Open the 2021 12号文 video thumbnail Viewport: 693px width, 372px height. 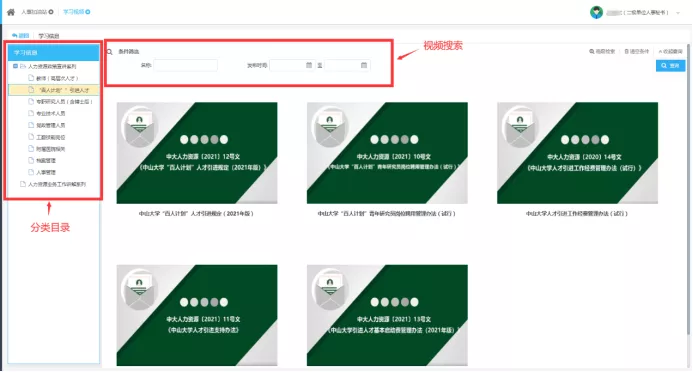tap(197, 153)
